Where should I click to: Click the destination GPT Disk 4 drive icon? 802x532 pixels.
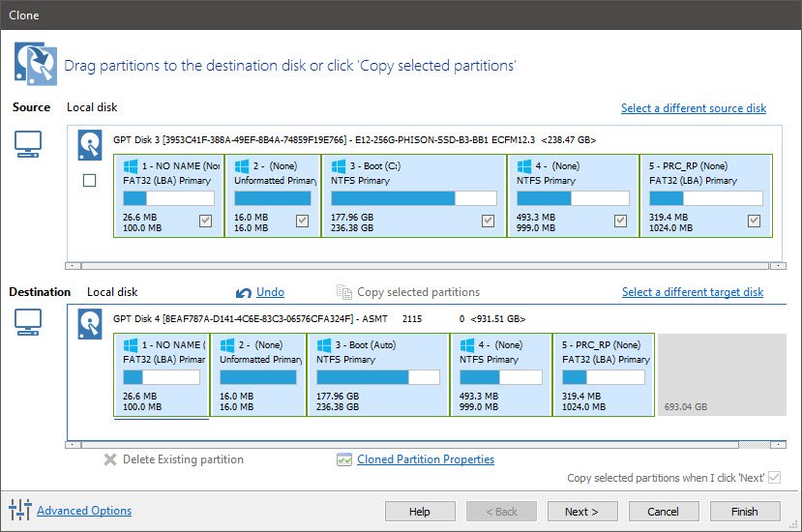pyautogui.click(x=91, y=322)
